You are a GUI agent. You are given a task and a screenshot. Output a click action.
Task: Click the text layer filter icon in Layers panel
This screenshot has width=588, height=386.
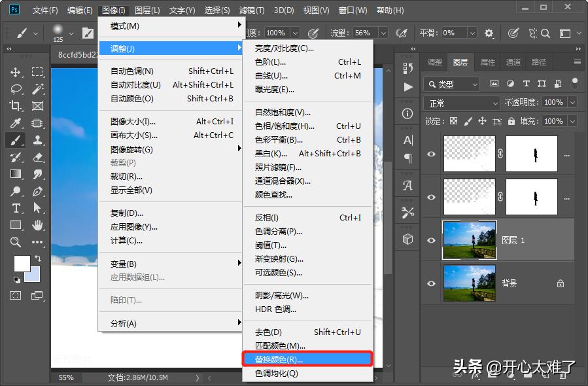click(x=527, y=83)
